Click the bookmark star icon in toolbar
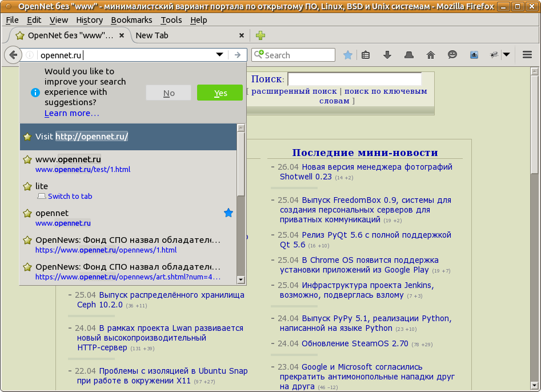This screenshot has height=392, width=541. click(348, 55)
